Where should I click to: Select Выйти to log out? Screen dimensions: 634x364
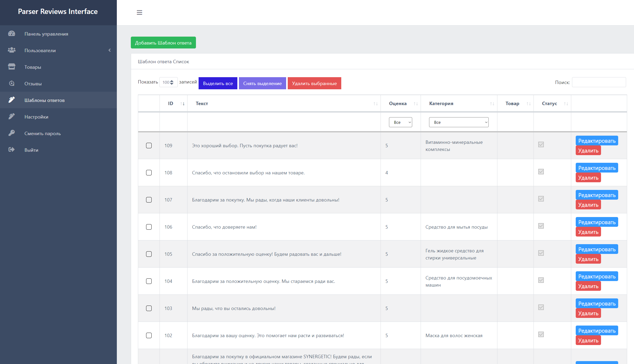[x=58, y=150]
